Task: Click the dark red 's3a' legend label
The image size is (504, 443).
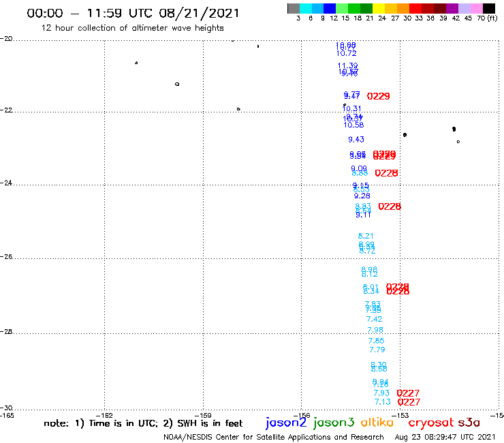Action: 469,423
